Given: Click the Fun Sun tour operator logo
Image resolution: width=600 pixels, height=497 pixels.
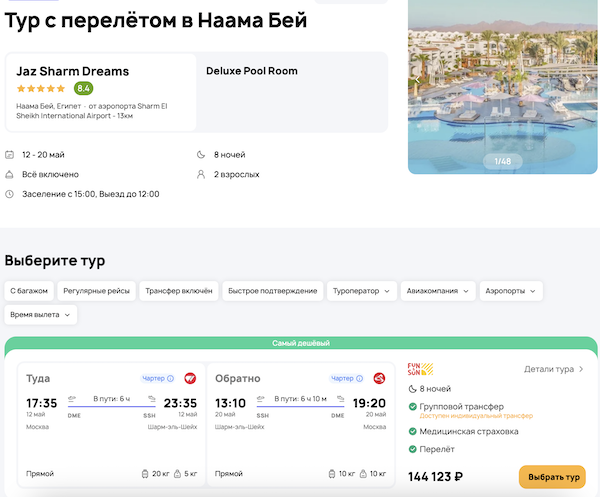Looking at the screenshot, I should [x=419, y=369].
